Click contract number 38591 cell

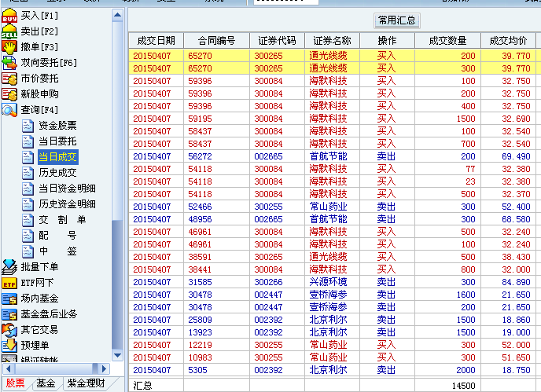point(217,257)
